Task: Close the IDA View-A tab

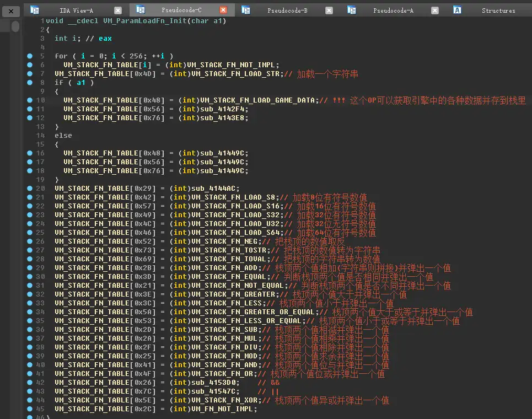Action: [x=117, y=10]
